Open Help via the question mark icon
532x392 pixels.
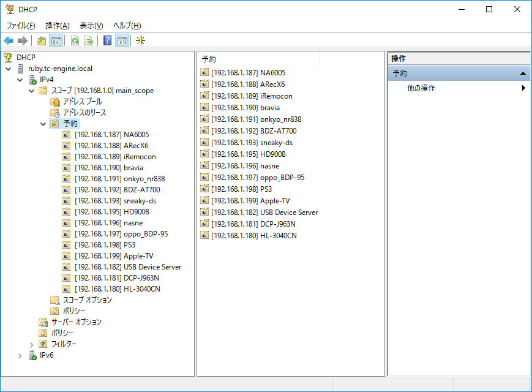point(108,40)
